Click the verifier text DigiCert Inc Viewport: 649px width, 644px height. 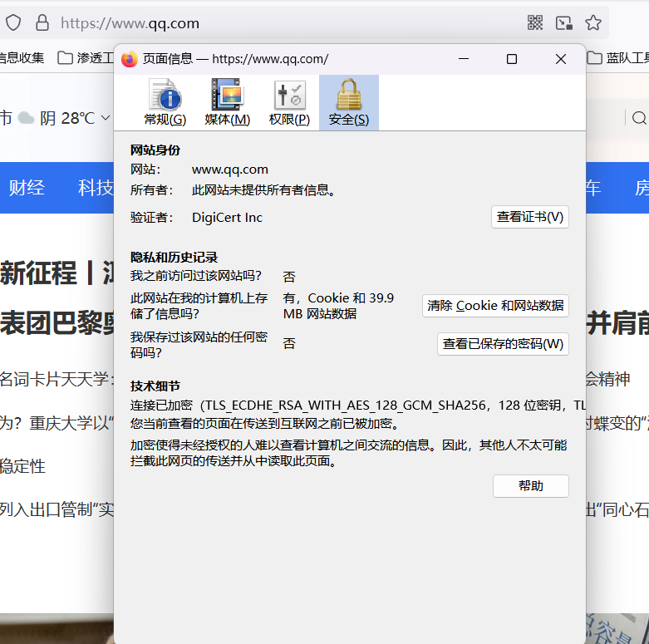227,217
